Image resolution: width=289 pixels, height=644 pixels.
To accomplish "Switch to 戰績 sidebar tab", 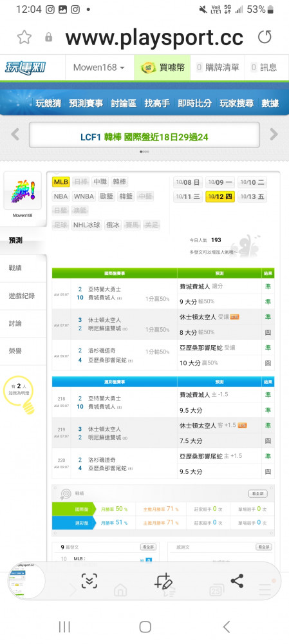I will coord(23,268).
